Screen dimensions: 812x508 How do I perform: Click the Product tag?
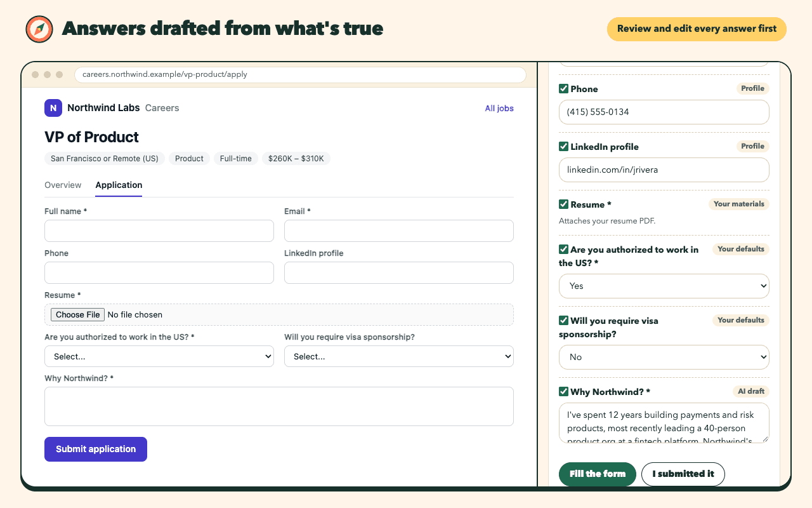(x=189, y=158)
